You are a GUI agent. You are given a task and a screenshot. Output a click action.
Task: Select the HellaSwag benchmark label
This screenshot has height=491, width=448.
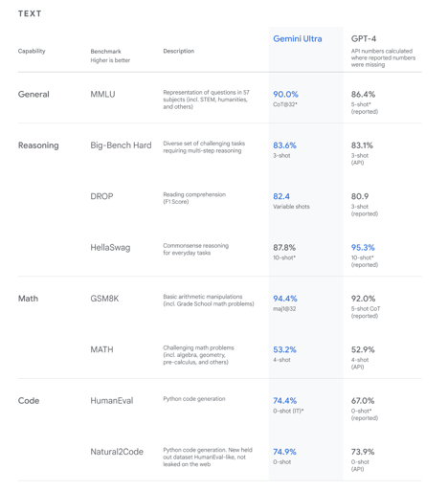[110, 248]
